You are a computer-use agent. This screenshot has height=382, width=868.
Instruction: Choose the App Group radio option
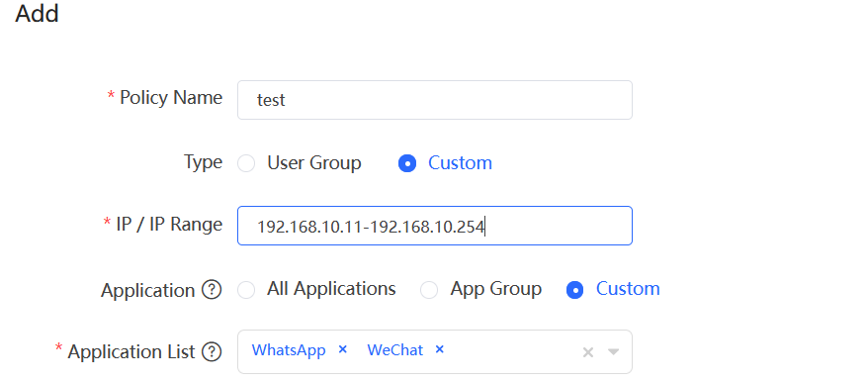[x=429, y=290]
